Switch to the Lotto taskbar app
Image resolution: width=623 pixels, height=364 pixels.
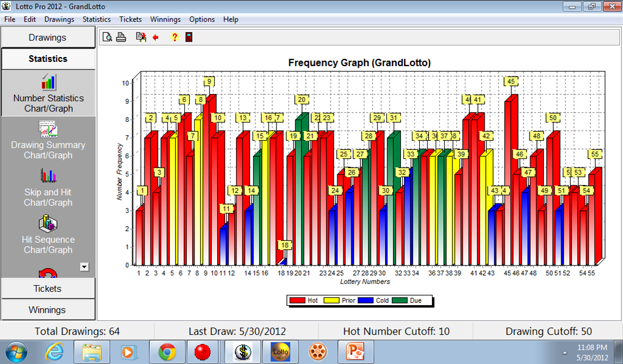pos(280,352)
